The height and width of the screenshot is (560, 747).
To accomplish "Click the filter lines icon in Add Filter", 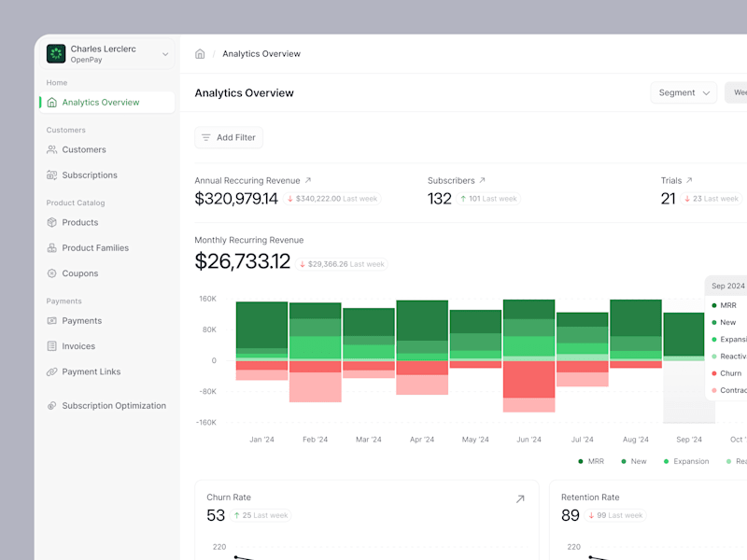I will (205, 137).
